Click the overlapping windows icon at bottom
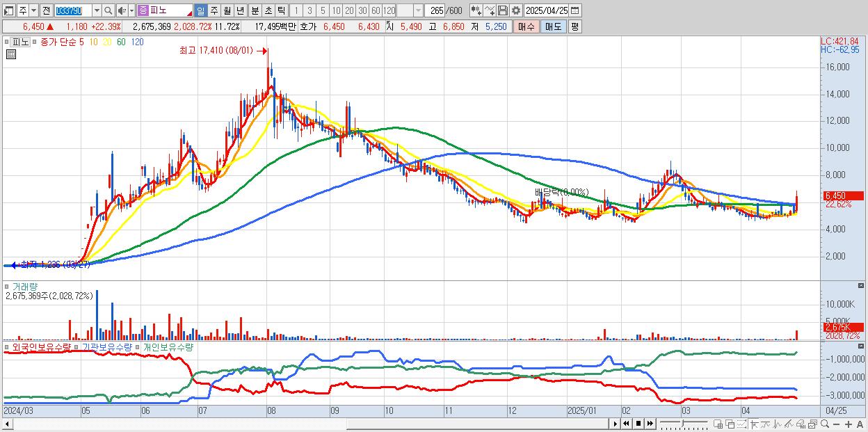The image size is (868, 432). coord(730,424)
